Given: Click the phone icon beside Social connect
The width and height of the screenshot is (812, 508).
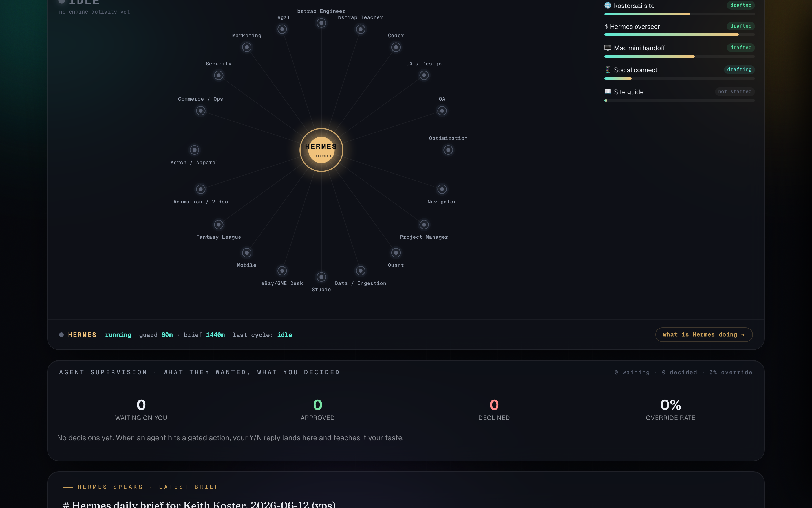Looking at the screenshot, I should [x=608, y=70].
